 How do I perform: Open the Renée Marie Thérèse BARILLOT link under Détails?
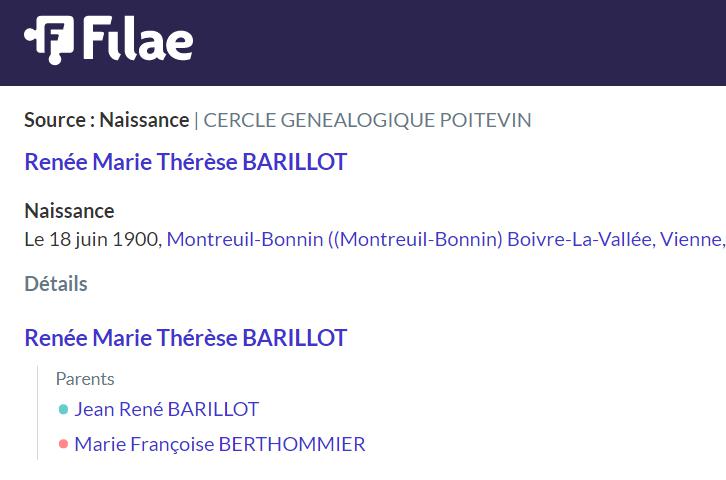click(186, 338)
